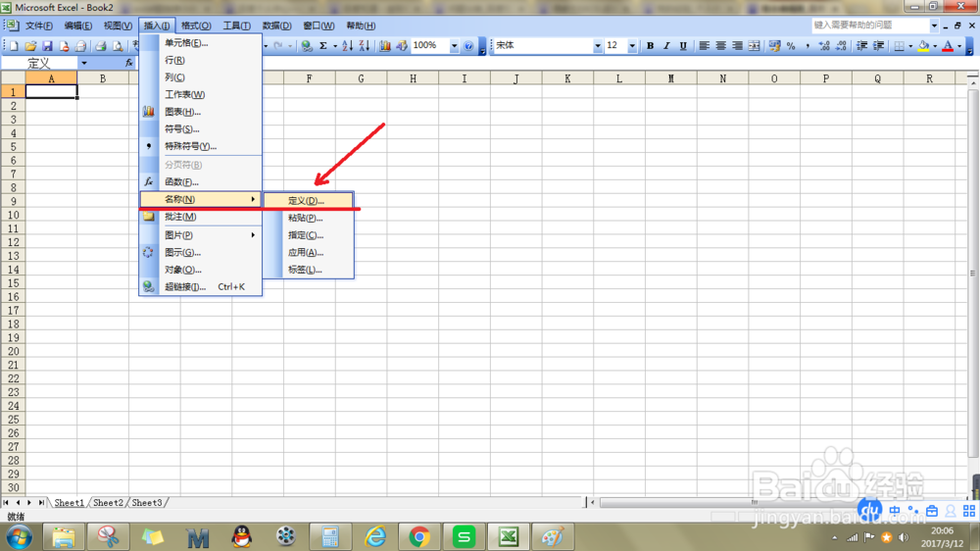Jump to the first sheet tab arrow
980x551 pixels.
pos(6,502)
